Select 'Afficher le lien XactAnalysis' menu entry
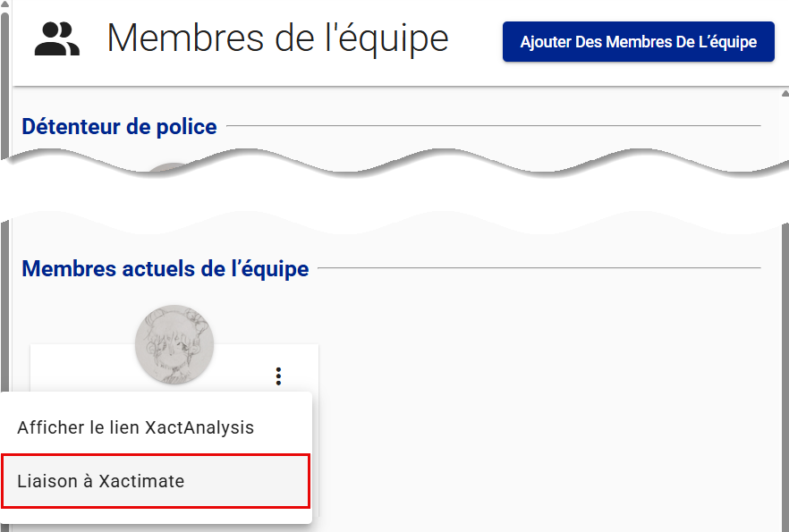This screenshot has height=532, width=789. point(136,428)
